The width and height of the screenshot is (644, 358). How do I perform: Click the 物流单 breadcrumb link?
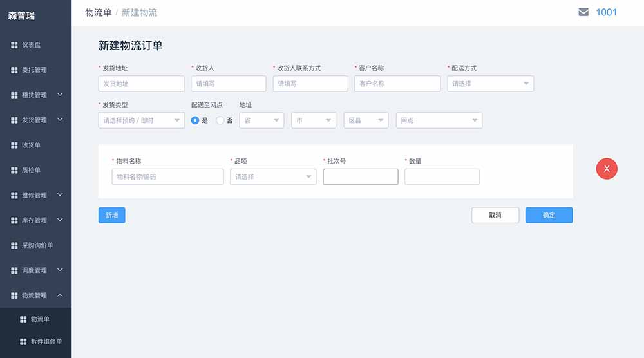(98, 12)
